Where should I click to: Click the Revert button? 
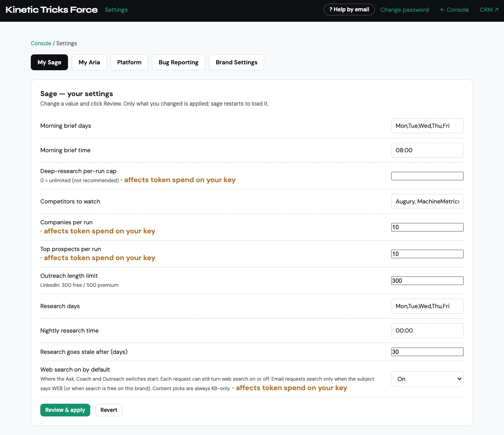pos(109,410)
